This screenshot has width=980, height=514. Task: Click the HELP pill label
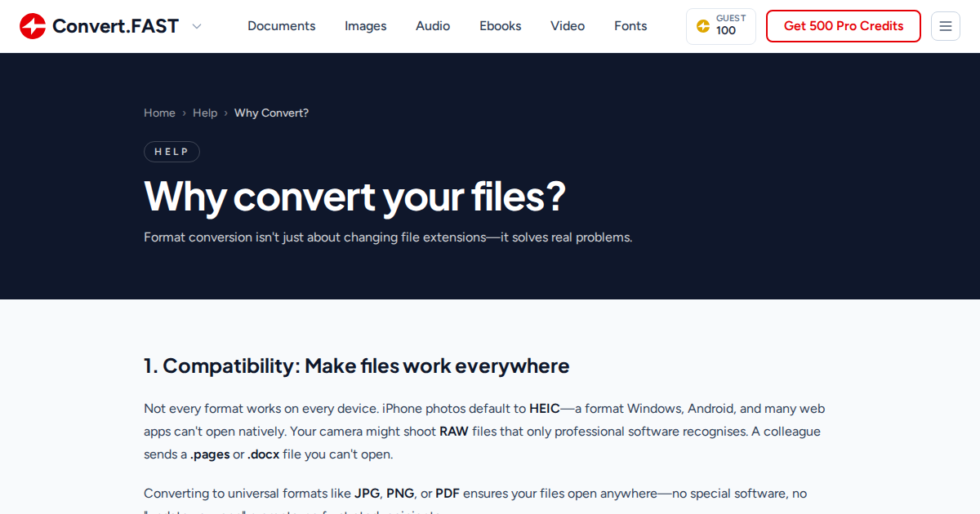click(x=171, y=152)
